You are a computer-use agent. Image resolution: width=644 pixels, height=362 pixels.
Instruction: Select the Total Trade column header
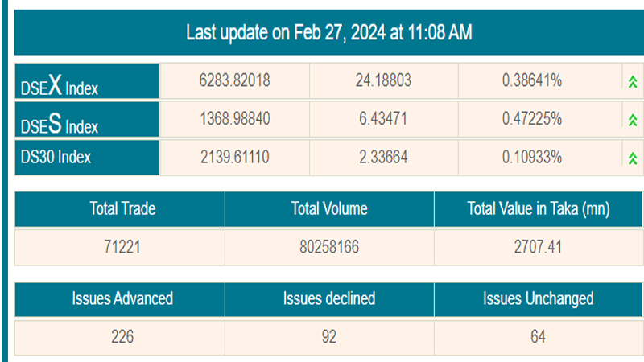(120, 209)
